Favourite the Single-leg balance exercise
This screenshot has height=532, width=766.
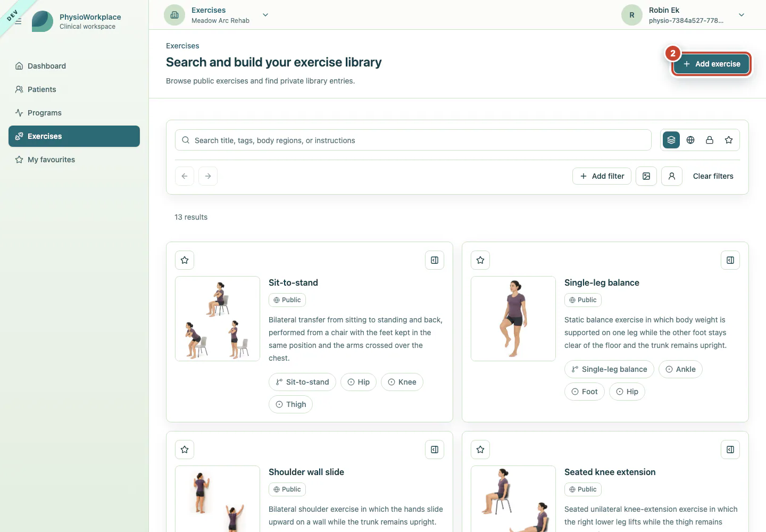click(x=480, y=260)
